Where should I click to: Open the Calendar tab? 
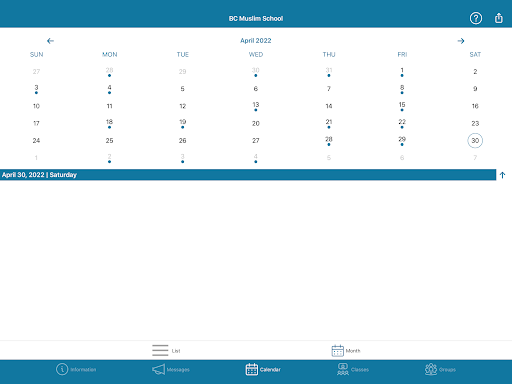(263, 369)
